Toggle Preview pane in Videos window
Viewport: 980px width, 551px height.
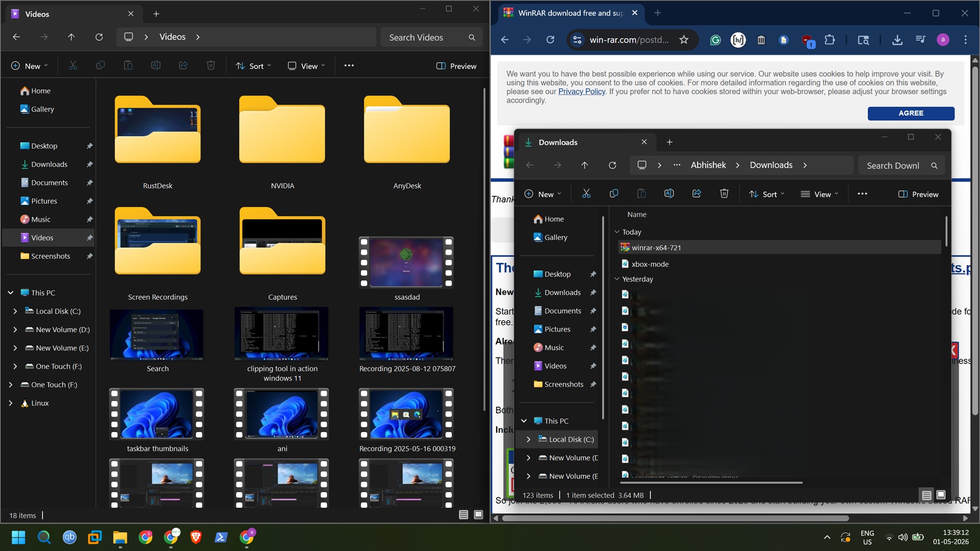pyautogui.click(x=456, y=66)
